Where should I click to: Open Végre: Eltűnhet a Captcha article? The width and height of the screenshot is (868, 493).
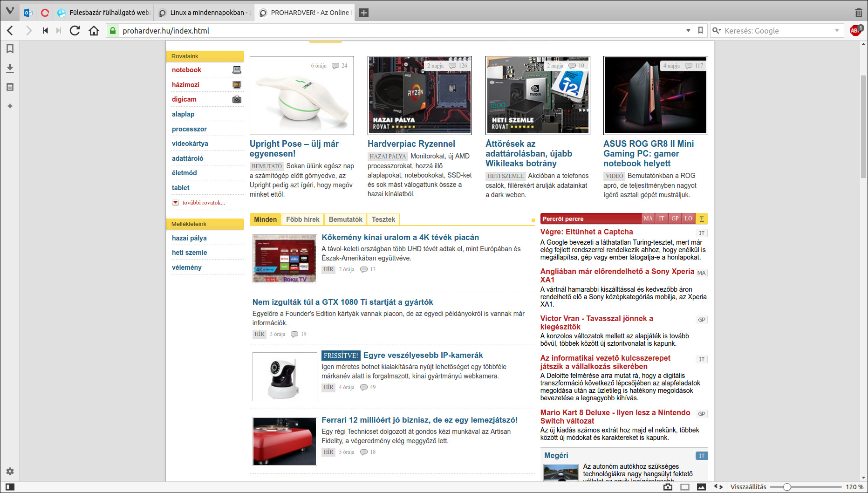587,232
